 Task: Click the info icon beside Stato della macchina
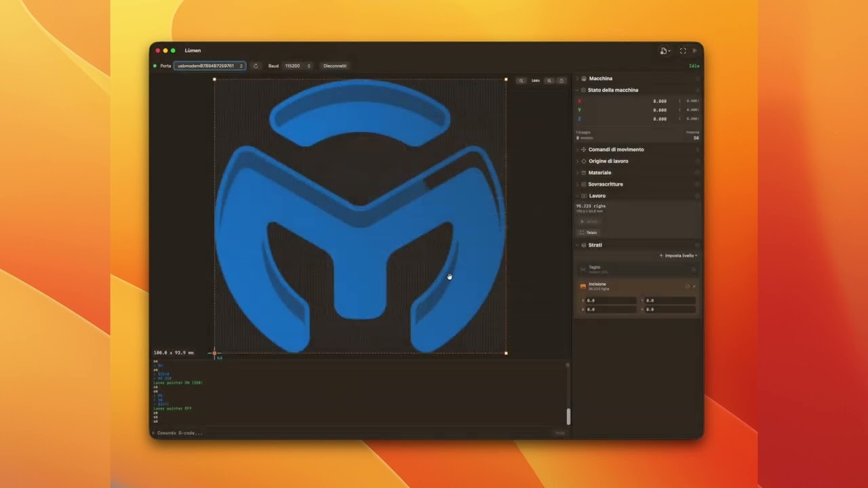[697, 90]
